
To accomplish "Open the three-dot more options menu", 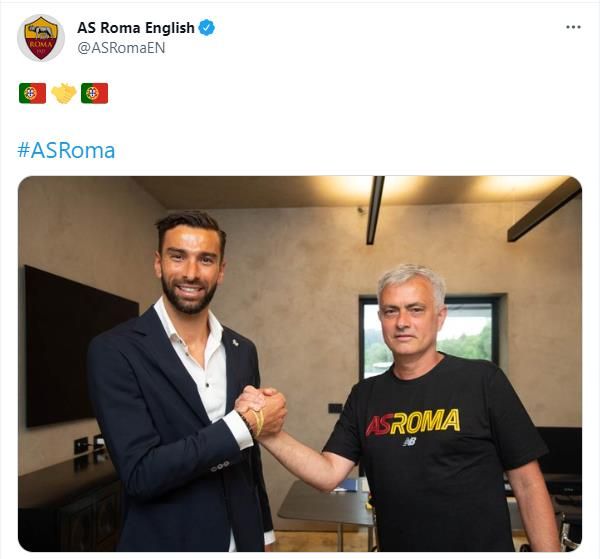I will point(573,27).
